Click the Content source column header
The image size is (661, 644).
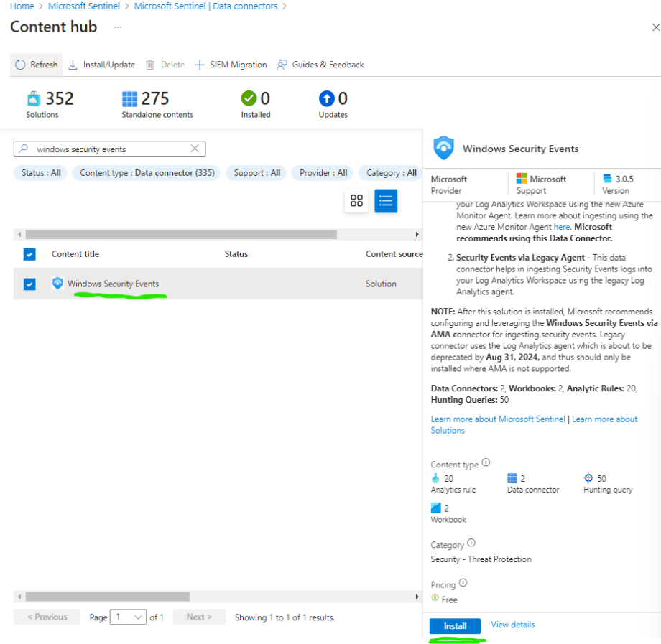pyautogui.click(x=394, y=254)
